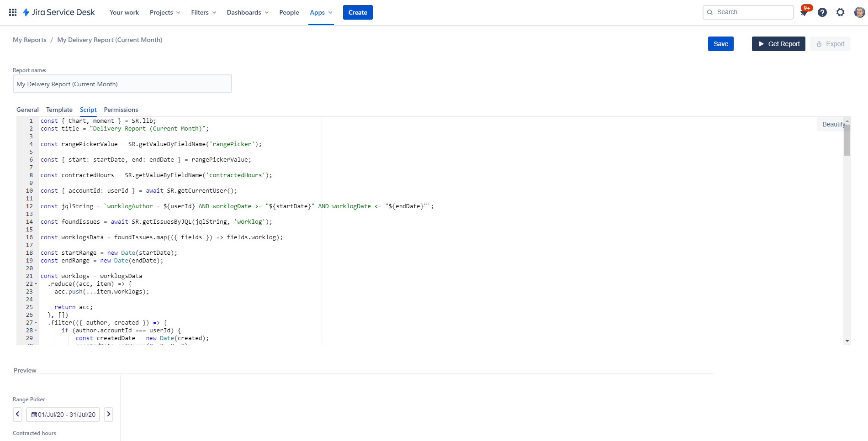
Task: Click the editor scroll down arrow
Action: coord(847,341)
